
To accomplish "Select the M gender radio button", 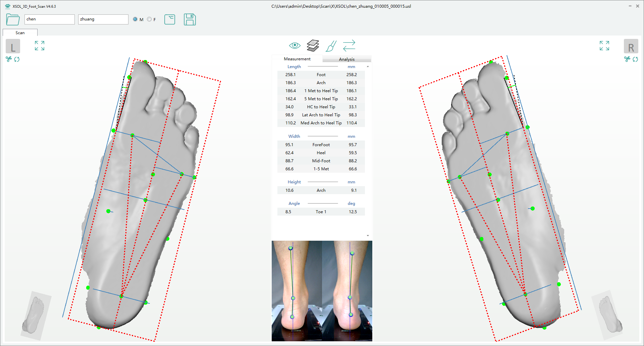I will [x=135, y=19].
